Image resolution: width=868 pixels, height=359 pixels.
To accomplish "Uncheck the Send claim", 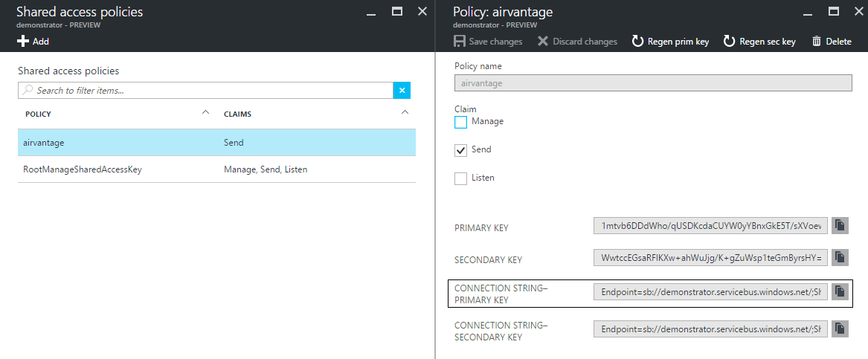I will pyautogui.click(x=461, y=150).
